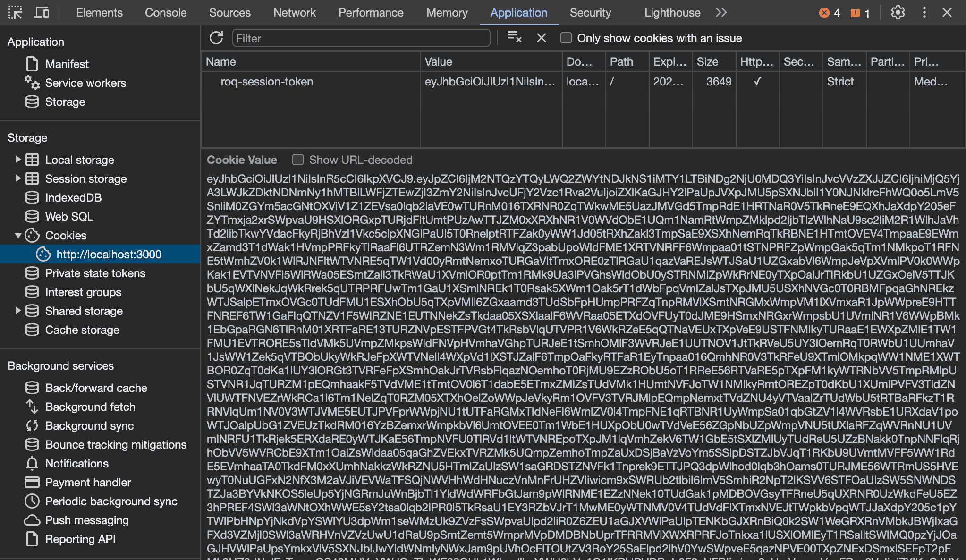The image size is (966, 560).
Task: Click the inspect element cursor icon
Action: [x=15, y=12]
